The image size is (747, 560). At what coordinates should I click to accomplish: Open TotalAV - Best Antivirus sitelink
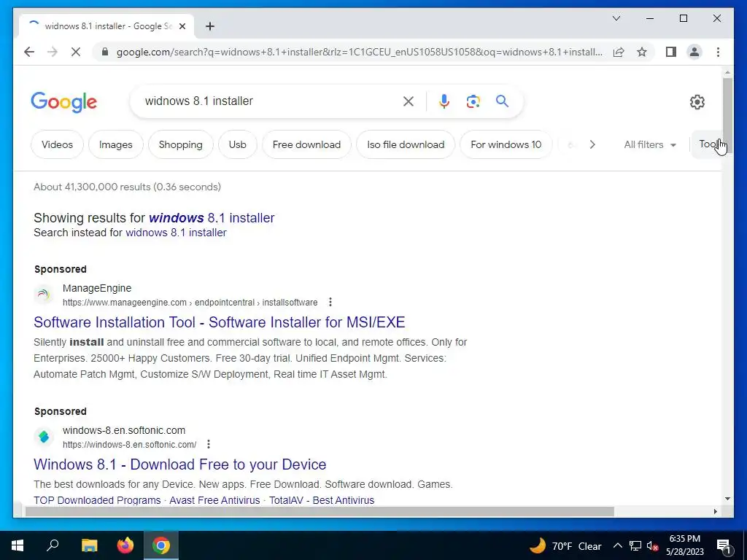(322, 500)
